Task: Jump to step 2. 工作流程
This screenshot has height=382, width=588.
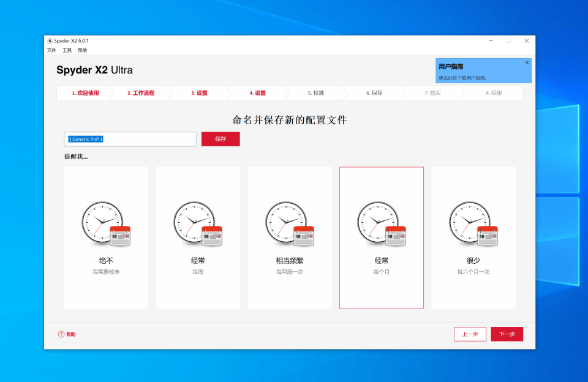Action: [x=141, y=93]
